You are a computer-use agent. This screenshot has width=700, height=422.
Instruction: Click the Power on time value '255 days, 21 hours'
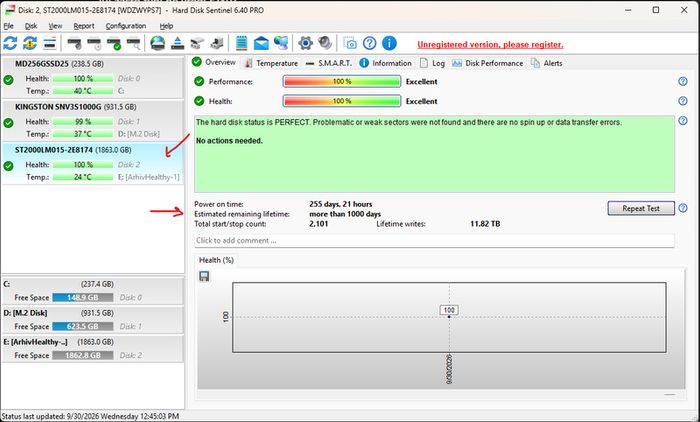point(341,204)
